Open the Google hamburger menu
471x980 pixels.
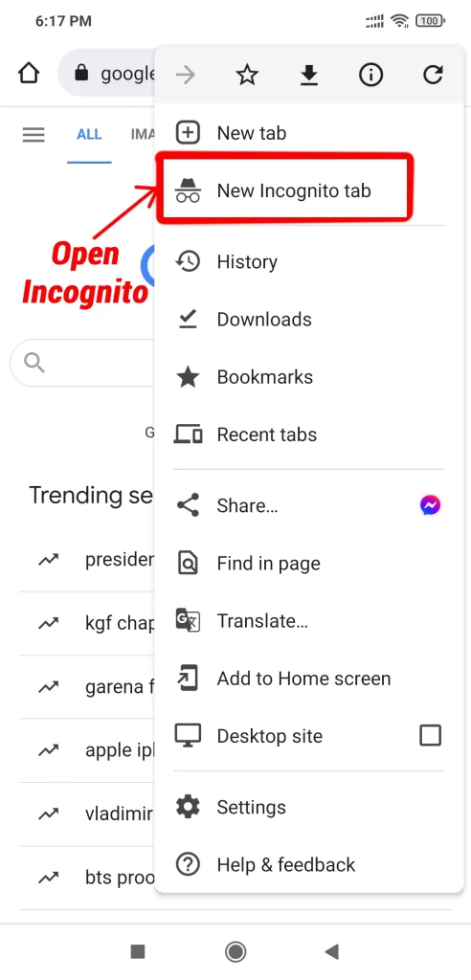pyautogui.click(x=34, y=134)
